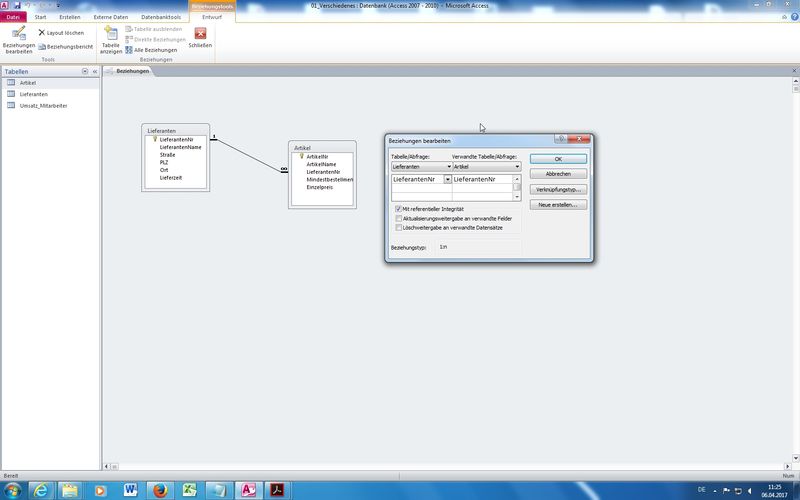Viewport: 800px width, 500px height.
Task: Click Layout löschen in the Tools group
Action: click(61, 33)
